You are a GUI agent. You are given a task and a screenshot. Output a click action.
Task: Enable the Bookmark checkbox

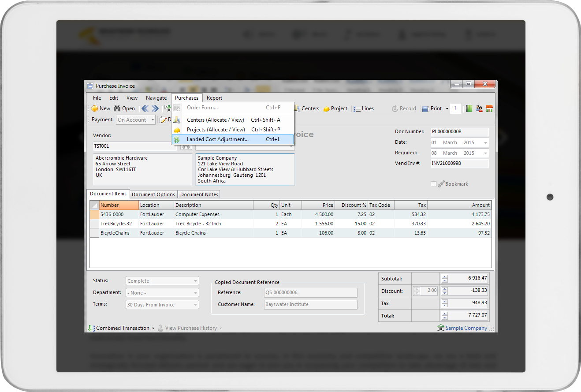point(434,184)
